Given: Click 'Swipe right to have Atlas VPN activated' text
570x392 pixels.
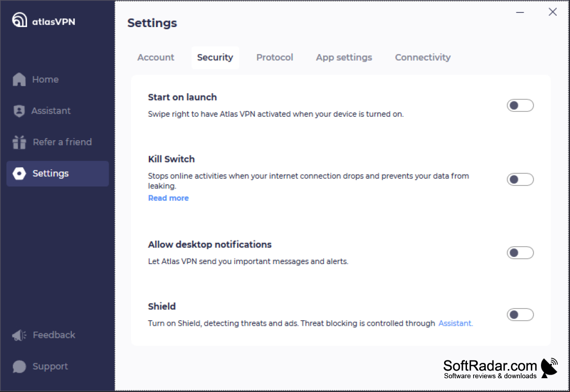Looking at the screenshot, I should coord(275,114).
